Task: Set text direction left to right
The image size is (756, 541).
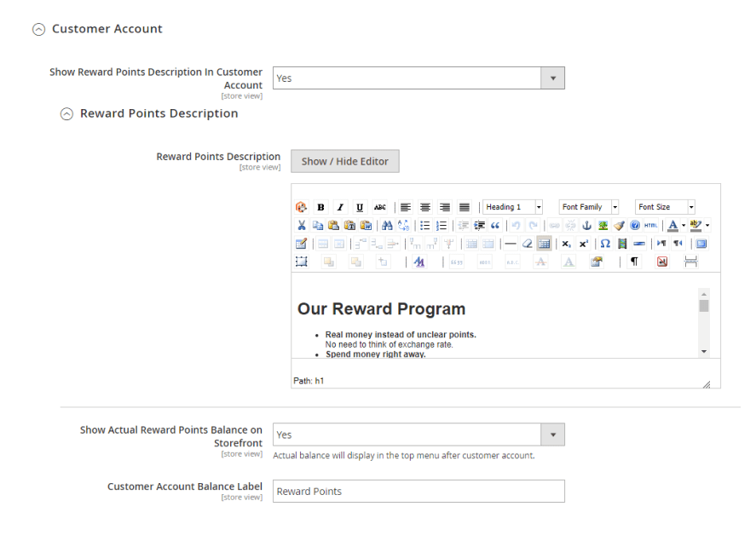Action: click(661, 244)
